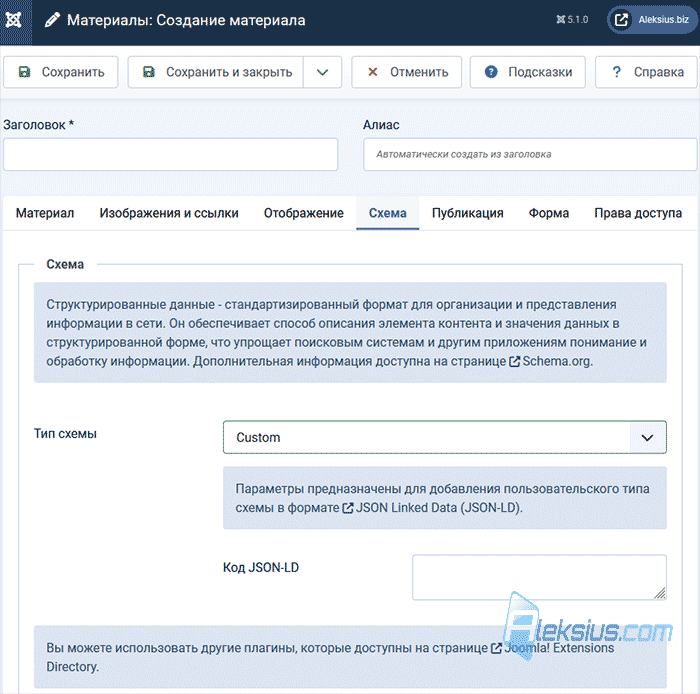Open Подсказки guided tours button

click(x=528, y=72)
